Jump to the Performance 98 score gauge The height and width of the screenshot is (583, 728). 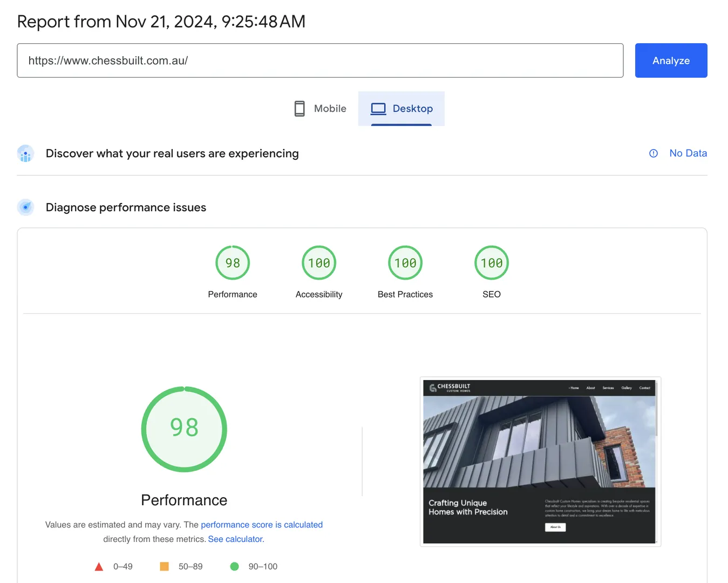click(x=233, y=263)
